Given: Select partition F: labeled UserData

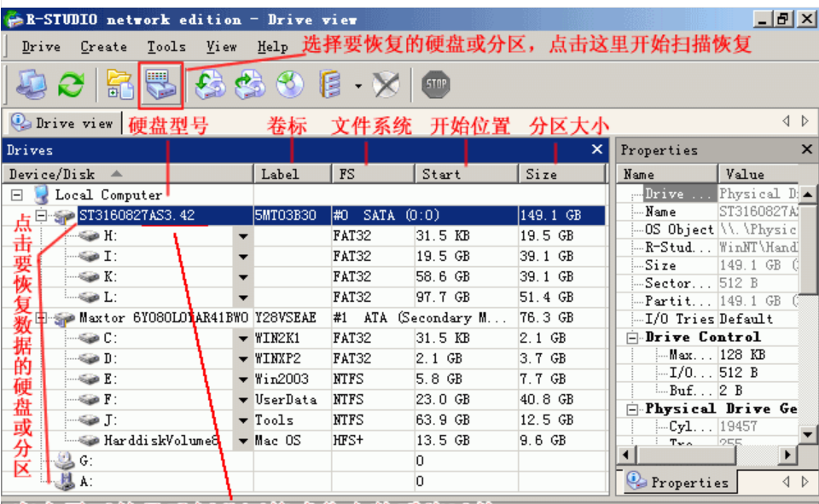Looking at the screenshot, I should click(304, 400).
